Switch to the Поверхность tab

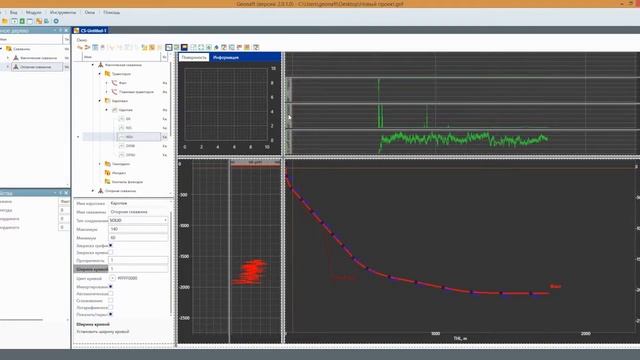point(194,58)
